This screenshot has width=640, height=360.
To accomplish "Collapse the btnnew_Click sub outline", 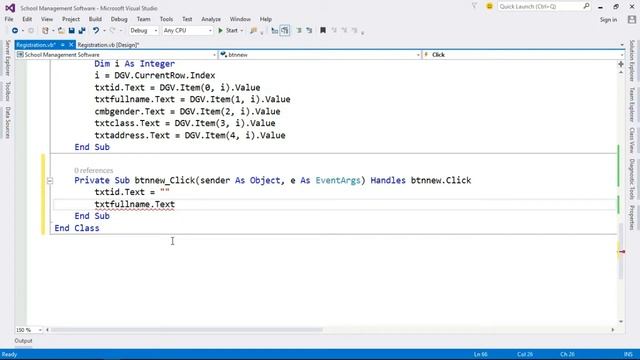I will click(50, 180).
